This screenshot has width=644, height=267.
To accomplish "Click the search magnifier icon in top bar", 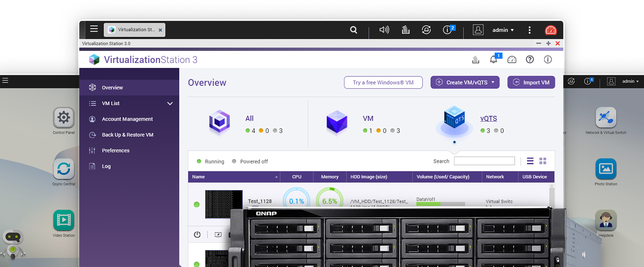I will 353,30.
